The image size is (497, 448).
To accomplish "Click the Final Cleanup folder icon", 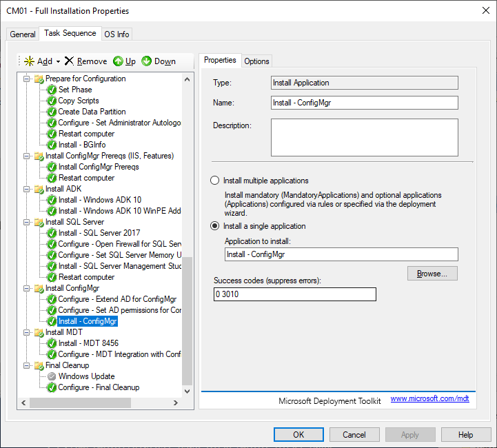I will (39, 365).
